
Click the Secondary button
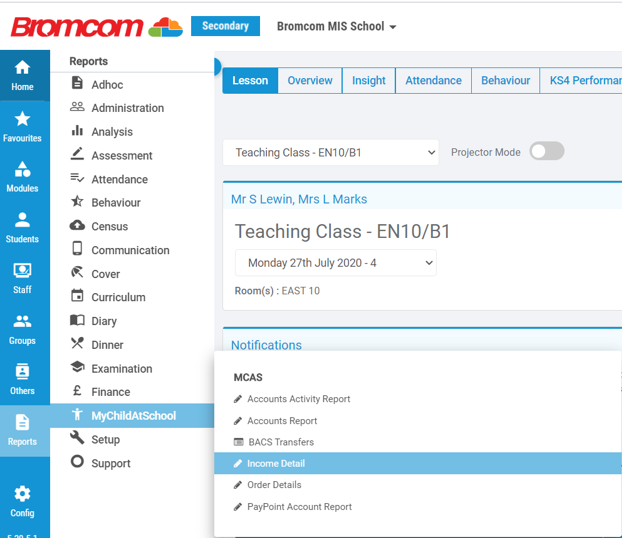tap(225, 26)
